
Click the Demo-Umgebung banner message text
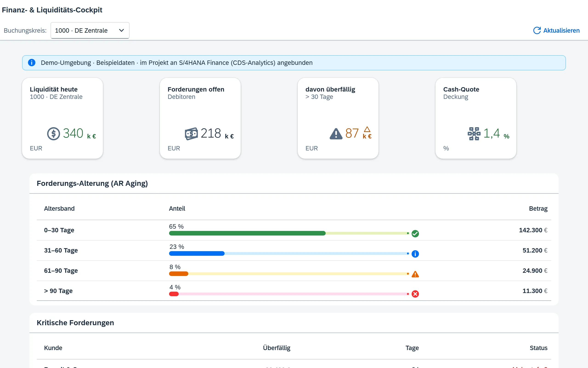click(177, 63)
